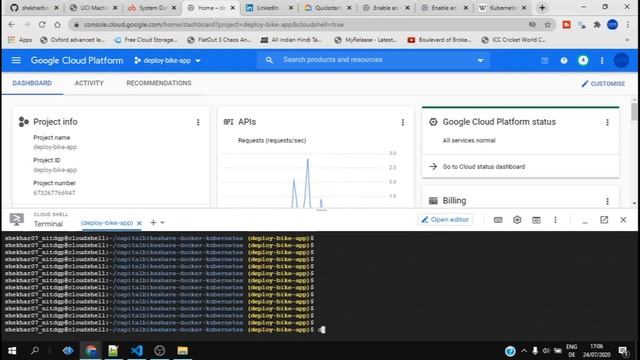Open Cloud Shell more options menu
This screenshot has width=640, height=360.
555,220
